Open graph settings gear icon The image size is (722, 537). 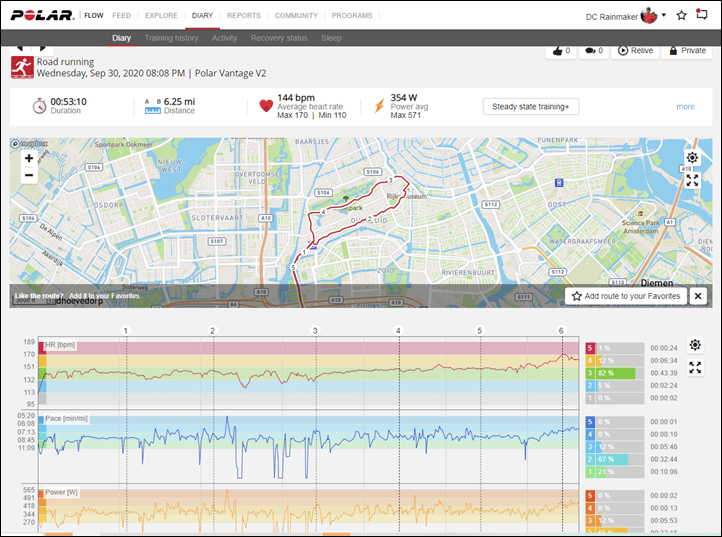coord(695,344)
